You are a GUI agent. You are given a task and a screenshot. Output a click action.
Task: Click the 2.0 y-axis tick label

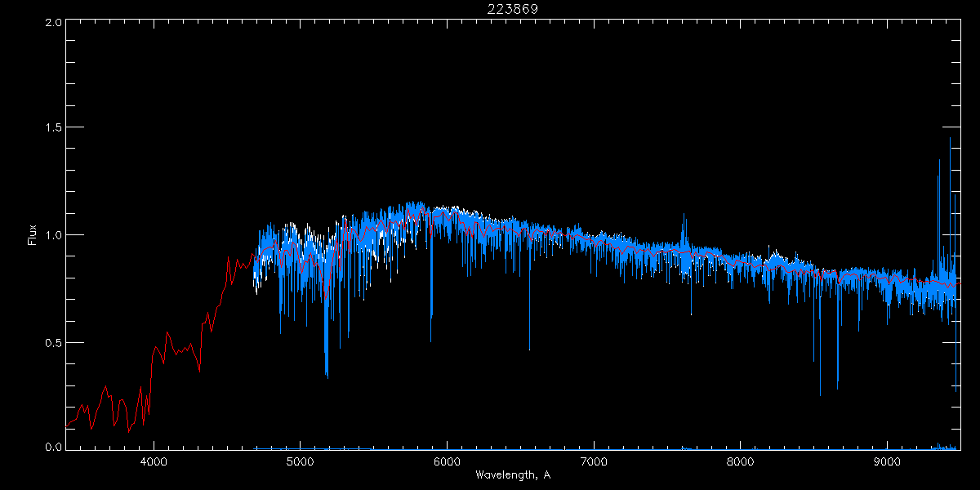click(x=53, y=23)
